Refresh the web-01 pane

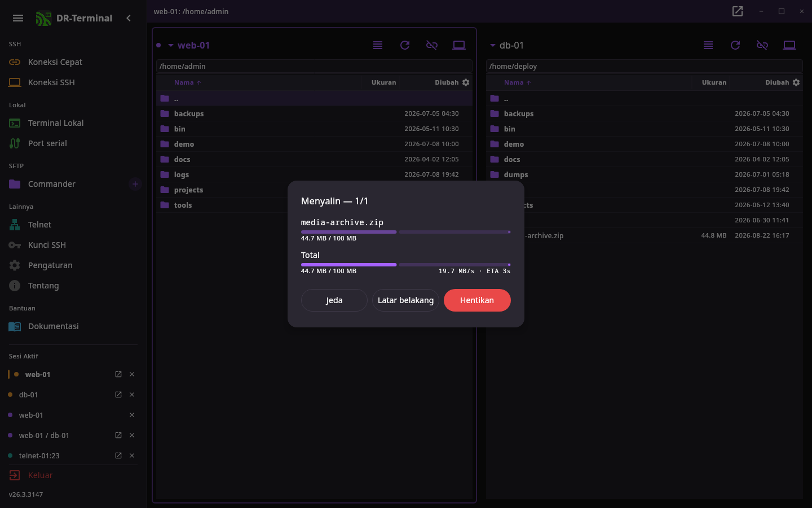pos(405,45)
